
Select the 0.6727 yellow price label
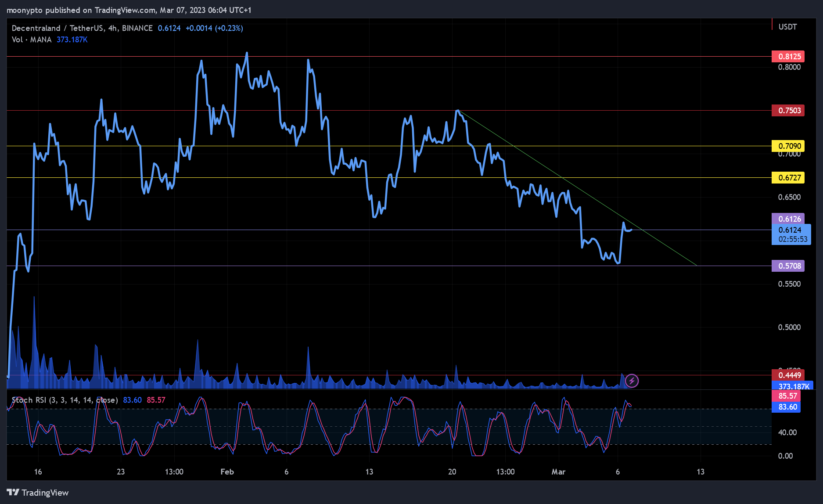pyautogui.click(x=788, y=177)
